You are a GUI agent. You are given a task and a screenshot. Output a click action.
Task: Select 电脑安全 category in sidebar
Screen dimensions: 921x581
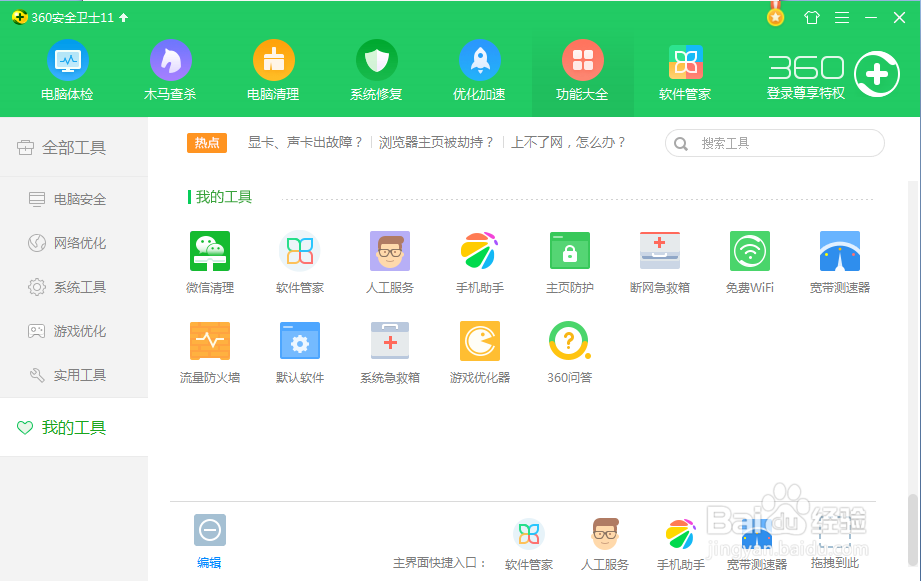(74, 200)
